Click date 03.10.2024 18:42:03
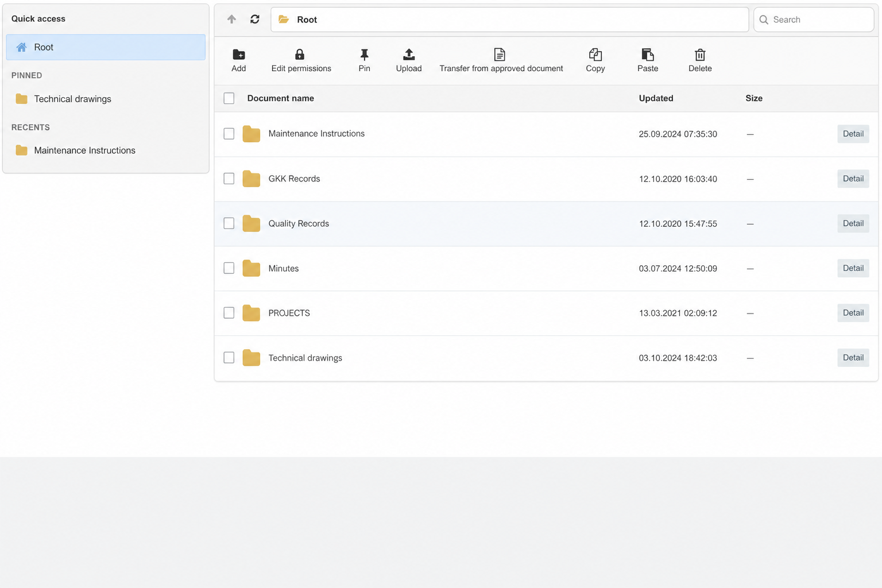The image size is (882, 588). tap(678, 358)
